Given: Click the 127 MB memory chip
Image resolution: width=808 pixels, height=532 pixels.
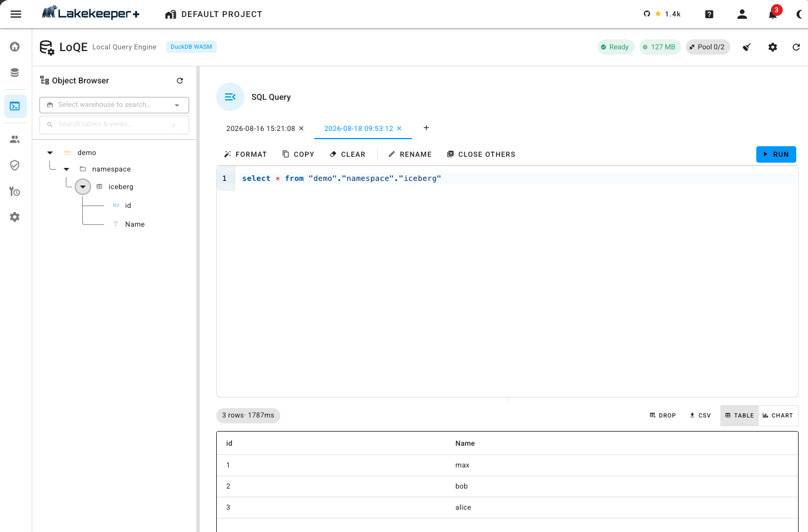Looking at the screenshot, I should pyautogui.click(x=659, y=47).
